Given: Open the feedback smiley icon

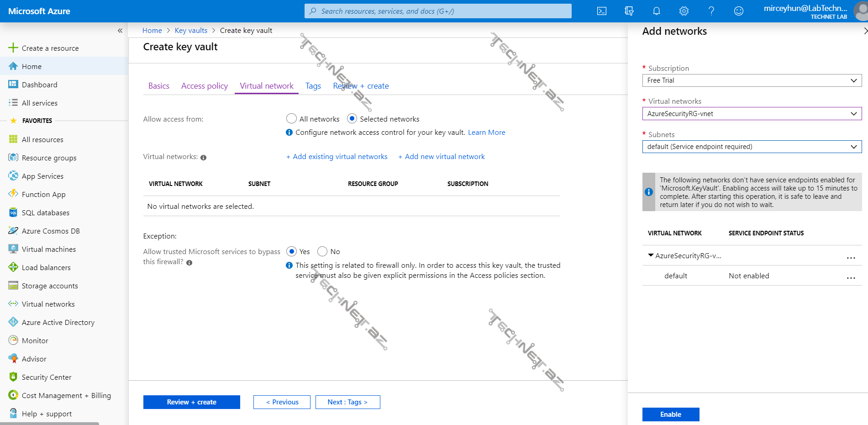Looking at the screenshot, I should point(738,11).
